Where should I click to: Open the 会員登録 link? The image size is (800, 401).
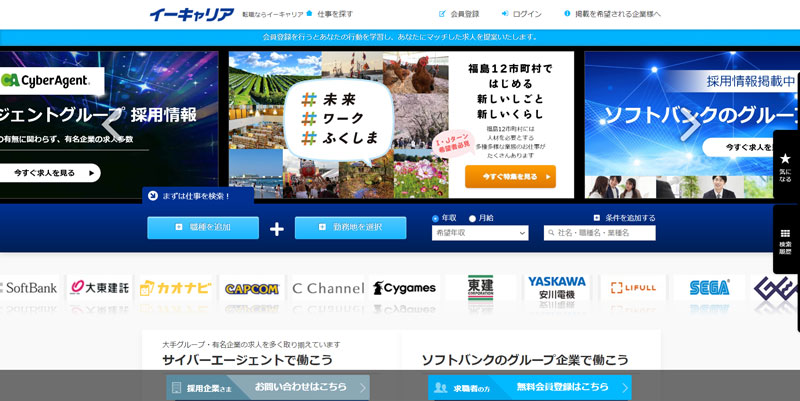[459, 14]
